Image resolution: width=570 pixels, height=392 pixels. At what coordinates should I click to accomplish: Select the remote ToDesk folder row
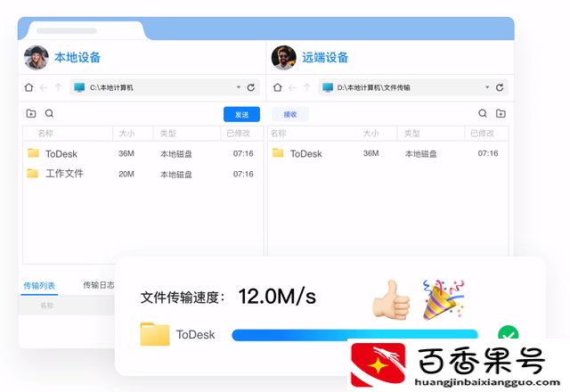(x=388, y=154)
